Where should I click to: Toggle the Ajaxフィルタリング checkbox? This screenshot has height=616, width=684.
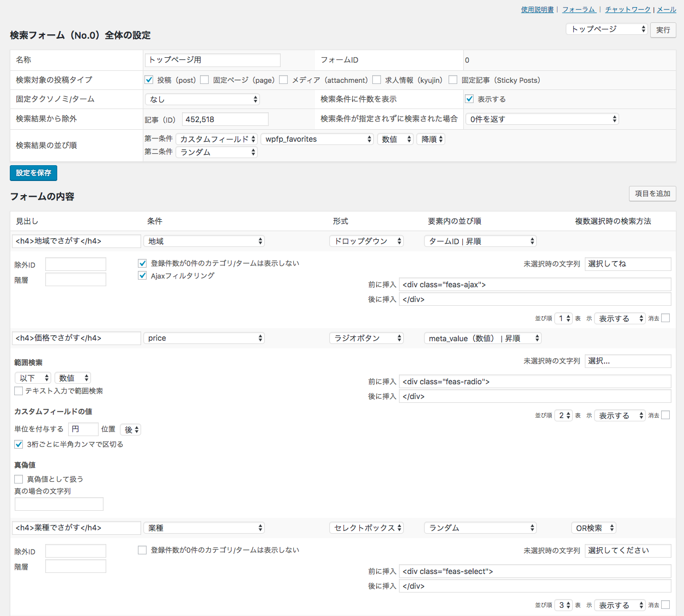(142, 276)
